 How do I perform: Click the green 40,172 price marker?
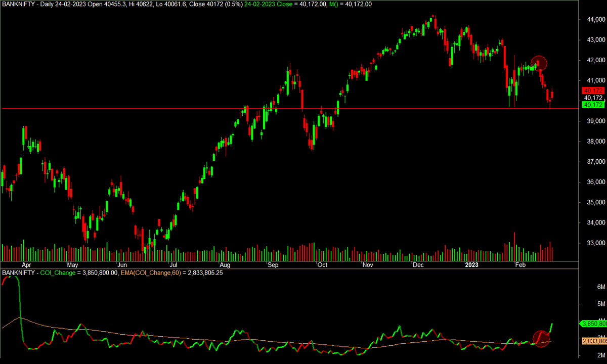(x=593, y=105)
